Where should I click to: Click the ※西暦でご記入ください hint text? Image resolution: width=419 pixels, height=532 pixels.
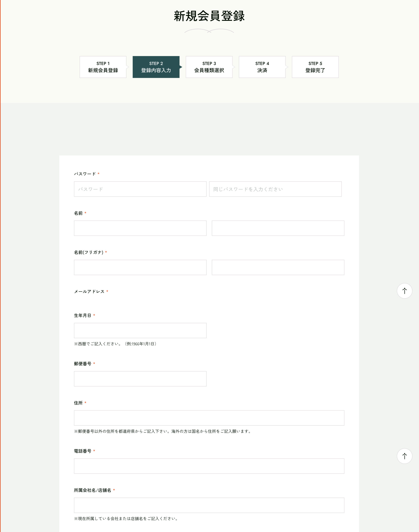116,344
